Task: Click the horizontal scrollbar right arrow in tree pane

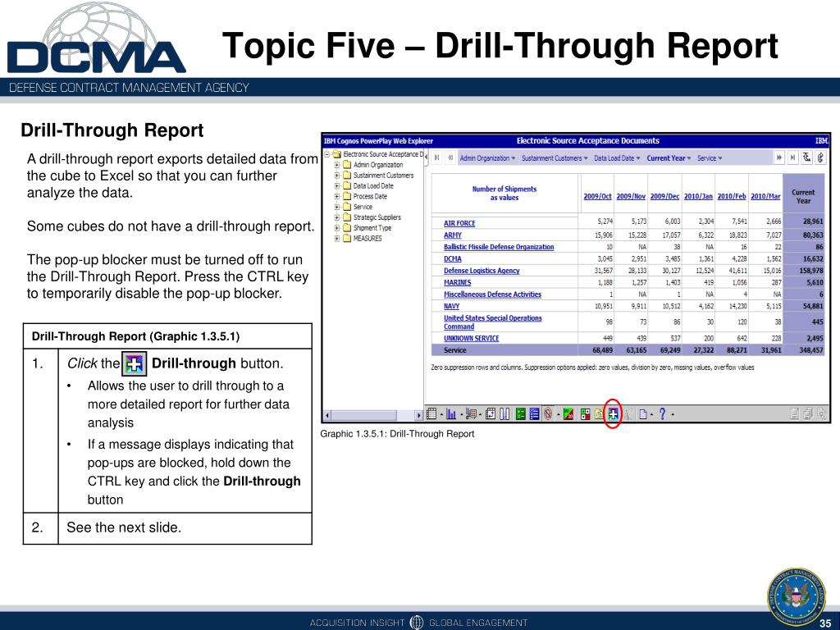Action: 419,415
